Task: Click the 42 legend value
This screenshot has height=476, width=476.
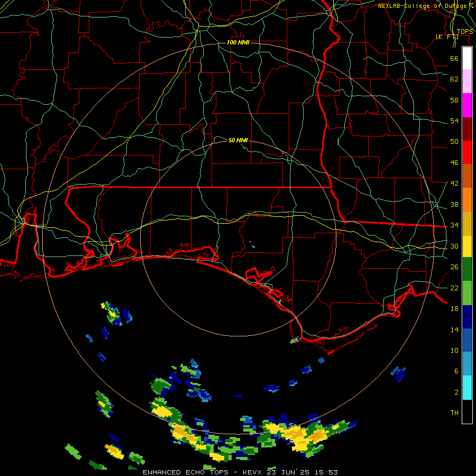Action: pos(454,184)
